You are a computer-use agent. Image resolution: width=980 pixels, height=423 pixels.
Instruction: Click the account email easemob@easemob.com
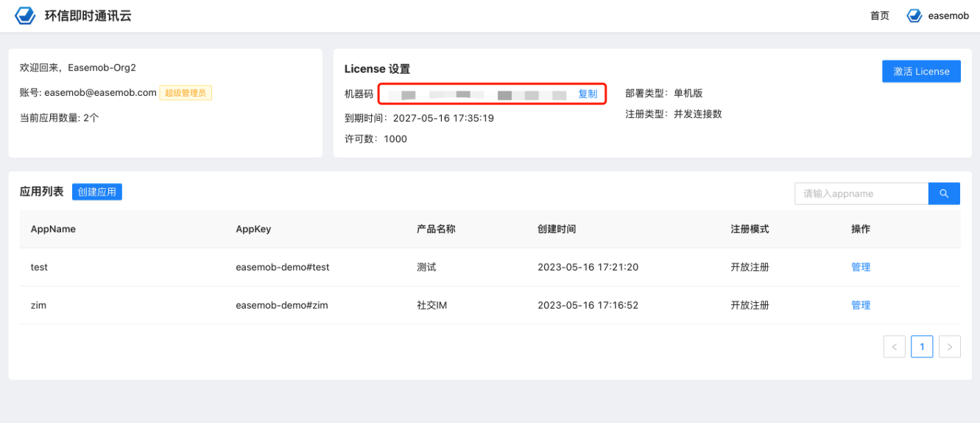click(100, 92)
